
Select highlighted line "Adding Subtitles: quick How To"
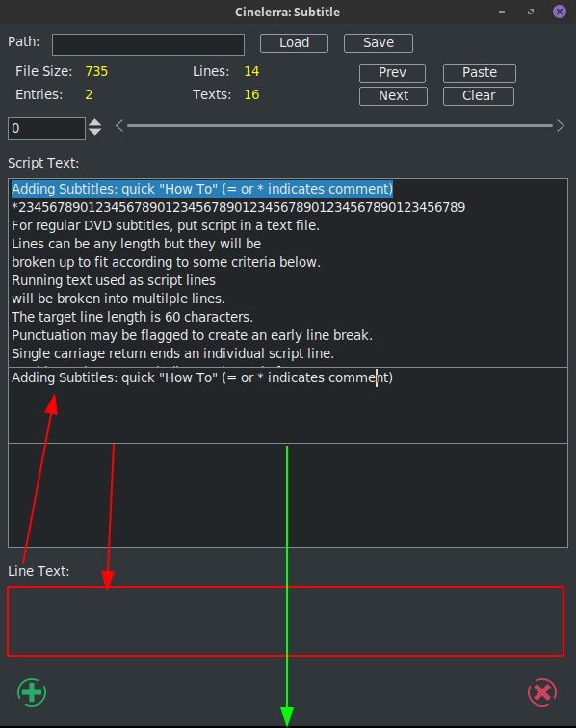click(x=202, y=189)
